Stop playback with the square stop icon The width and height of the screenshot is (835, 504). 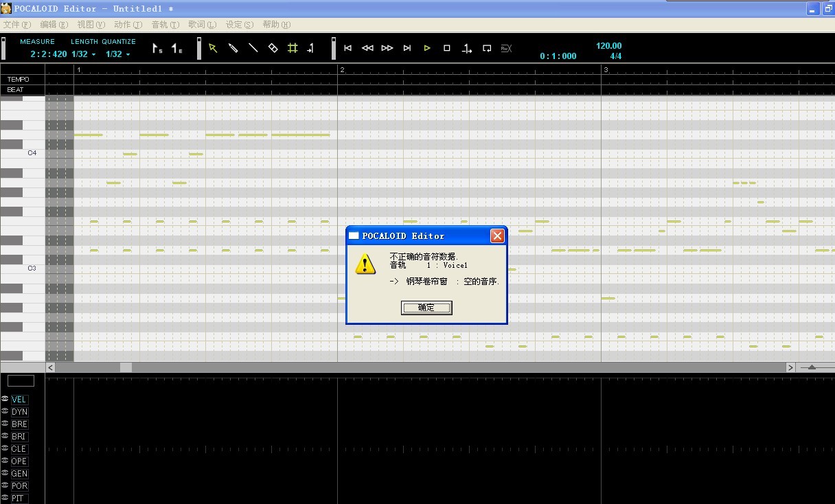[x=447, y=48]
